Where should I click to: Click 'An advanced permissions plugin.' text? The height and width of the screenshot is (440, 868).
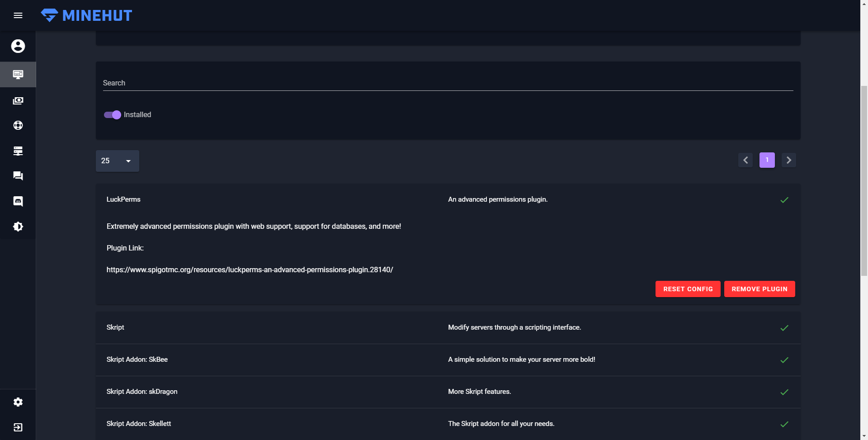(x=498, y=199)
